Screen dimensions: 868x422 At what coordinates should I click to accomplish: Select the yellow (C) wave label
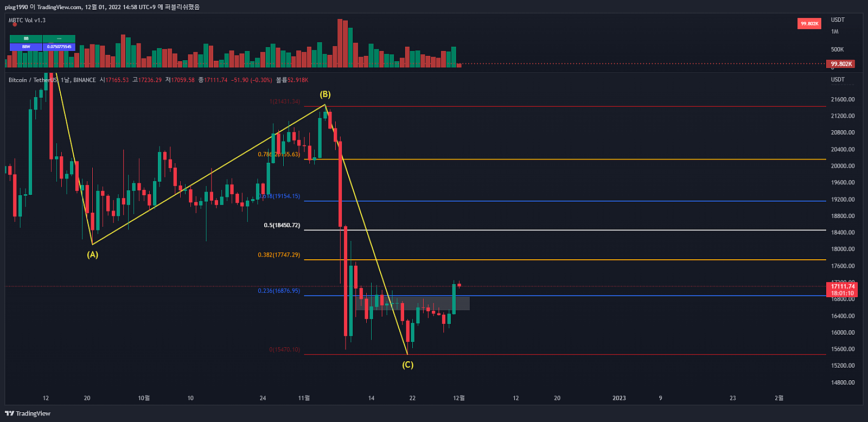point(407,365)
